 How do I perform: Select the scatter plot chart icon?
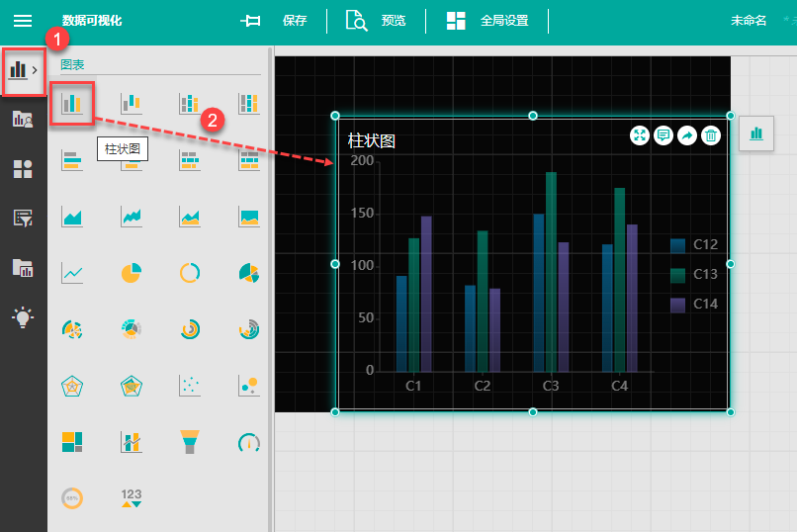point(190,387)
